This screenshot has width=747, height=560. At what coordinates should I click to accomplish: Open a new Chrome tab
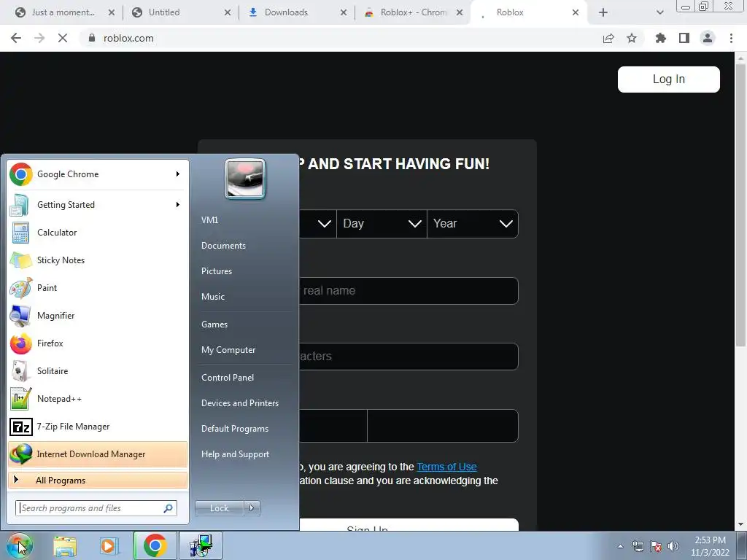pos(603,12)
